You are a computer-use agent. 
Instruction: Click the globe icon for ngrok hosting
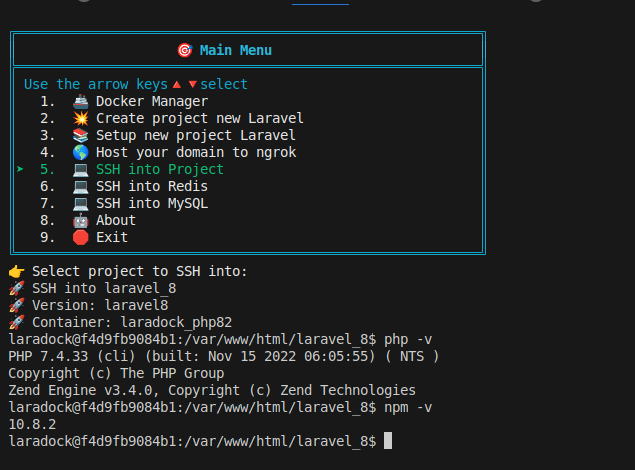click(81, 153)
